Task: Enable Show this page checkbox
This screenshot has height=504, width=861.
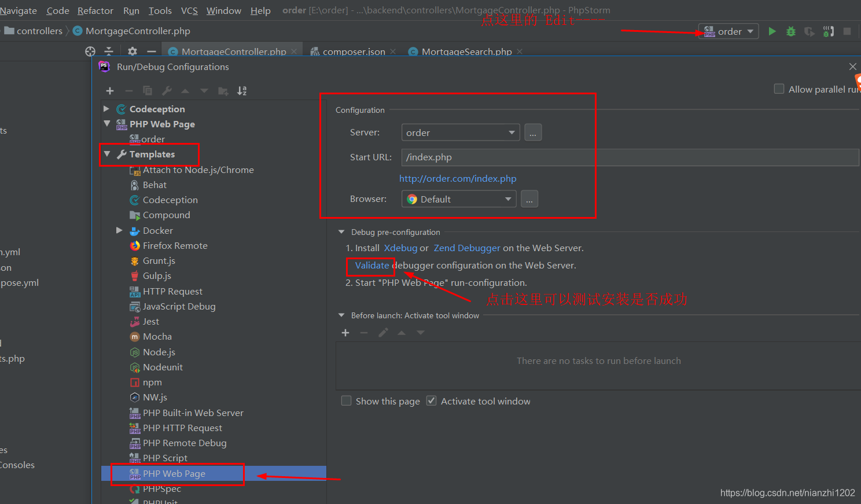Action: tap(346, 400)
